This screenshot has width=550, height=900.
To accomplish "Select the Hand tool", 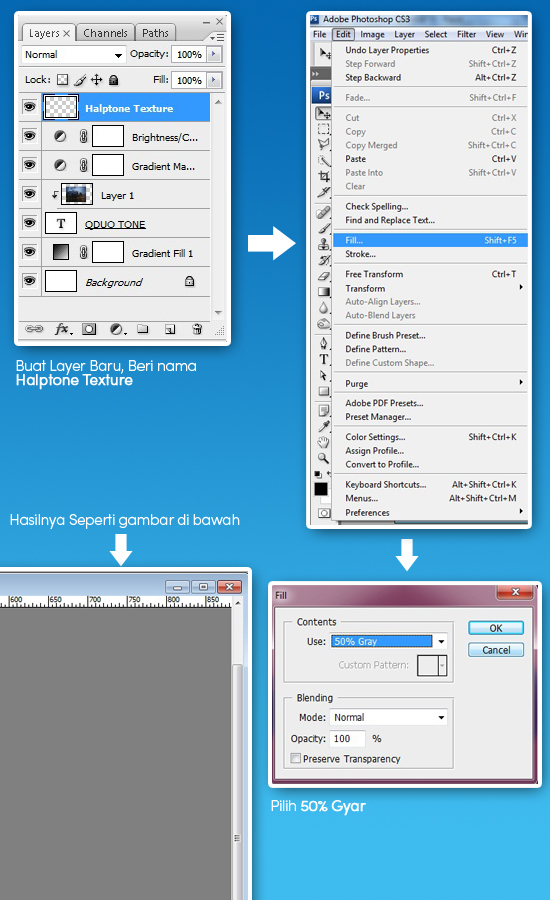I will (x=324, y=442).
